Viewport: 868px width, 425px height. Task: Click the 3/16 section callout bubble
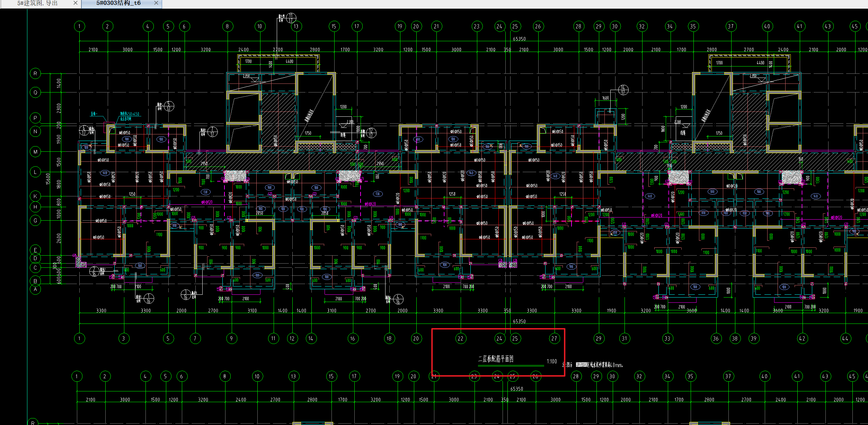pos(186,295)
